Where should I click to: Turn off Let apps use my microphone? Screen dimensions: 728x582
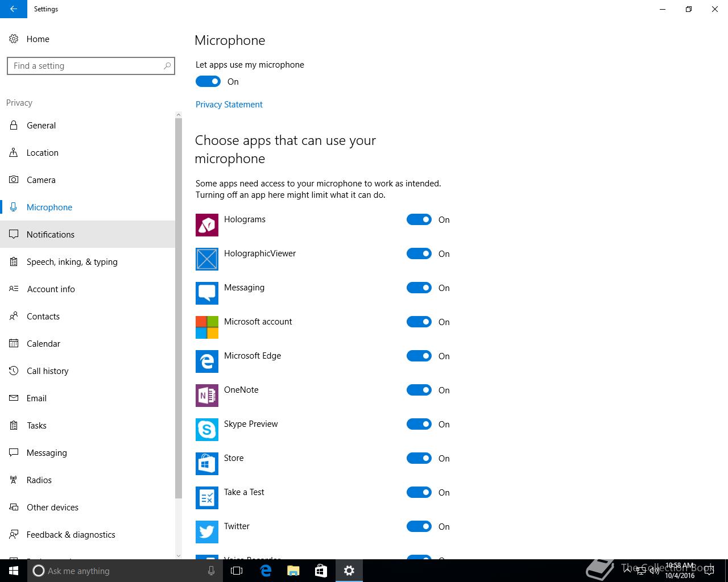click(208, 82)
